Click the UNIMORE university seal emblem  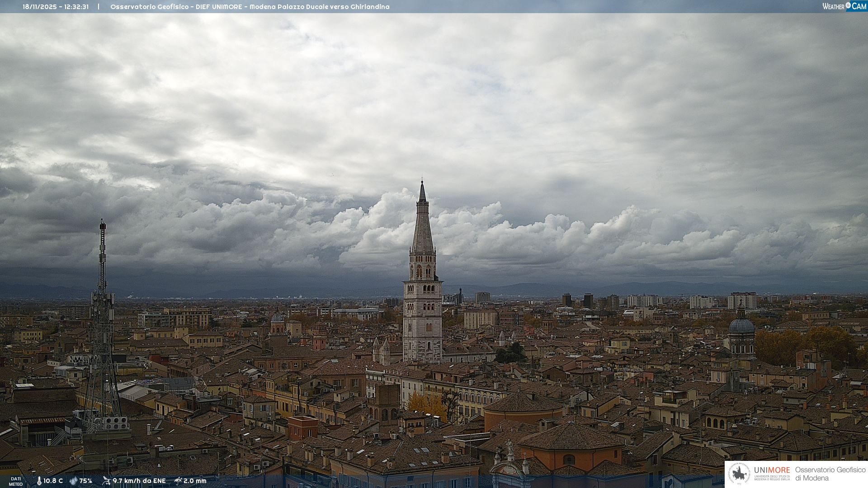tap(739, 474)
